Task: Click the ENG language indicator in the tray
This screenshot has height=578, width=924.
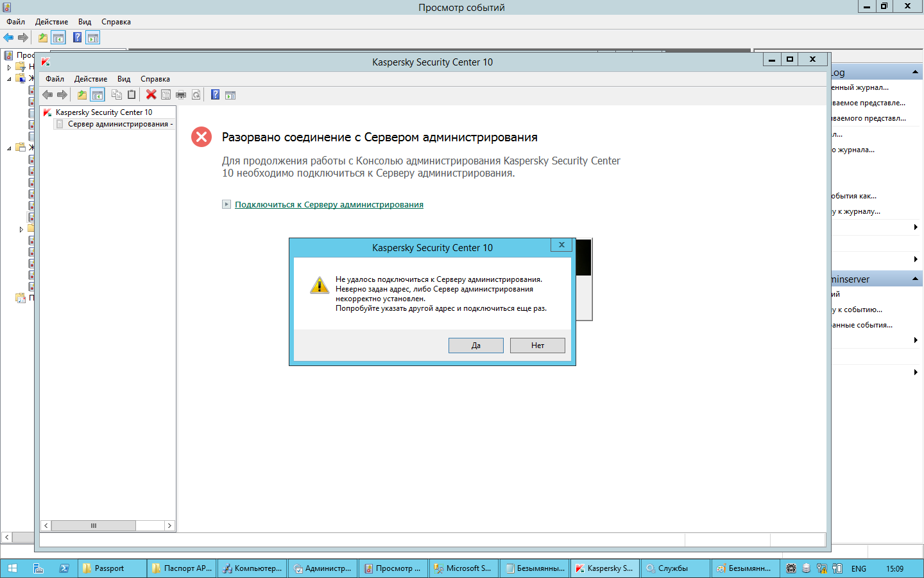Action: tap(859, 568)
